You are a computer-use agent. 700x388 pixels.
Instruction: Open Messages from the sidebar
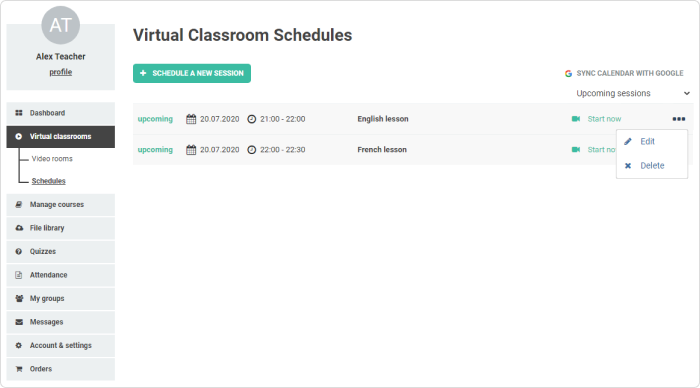(61, 322)
